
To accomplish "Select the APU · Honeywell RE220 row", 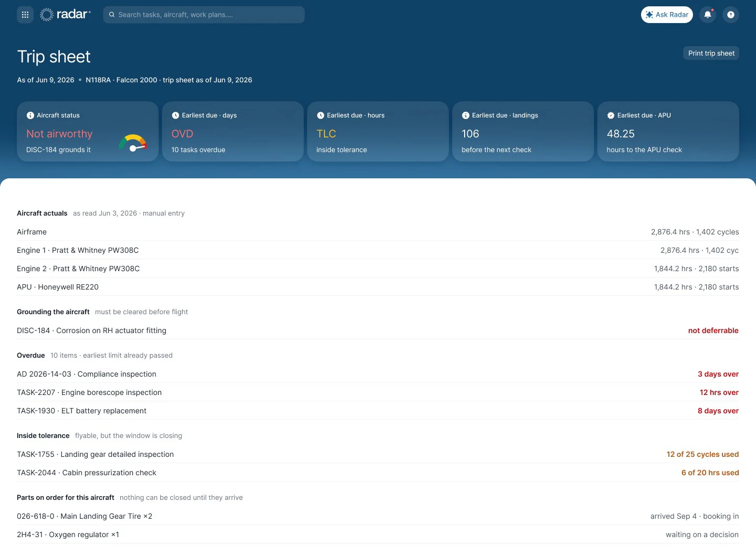I will tap(378, 287).
